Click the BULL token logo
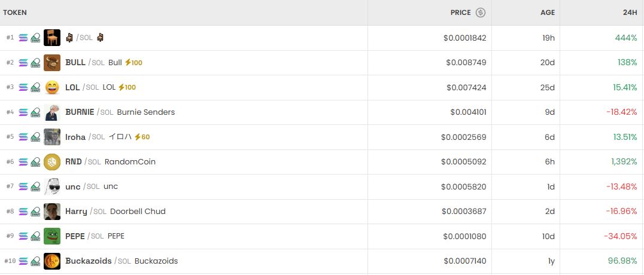 (52, 62)
